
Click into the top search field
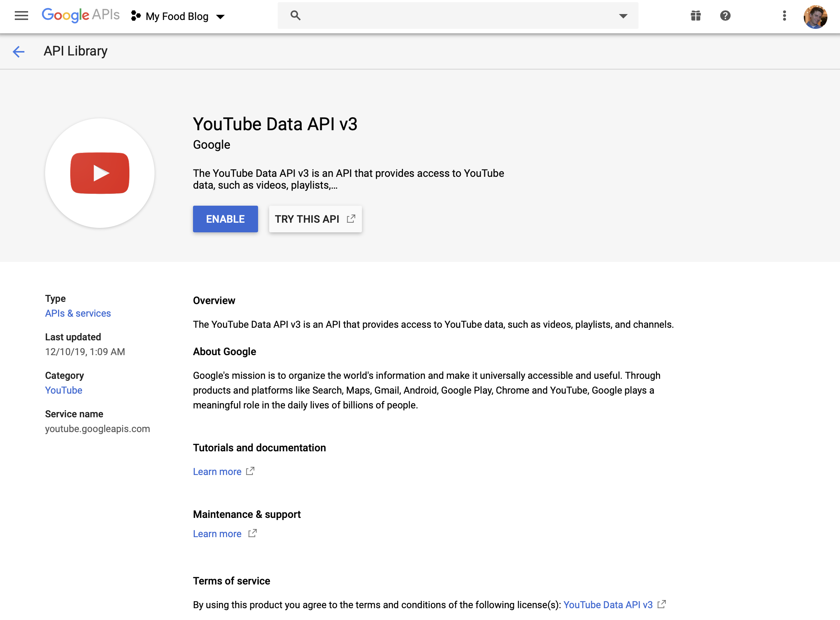click(450, 16)
